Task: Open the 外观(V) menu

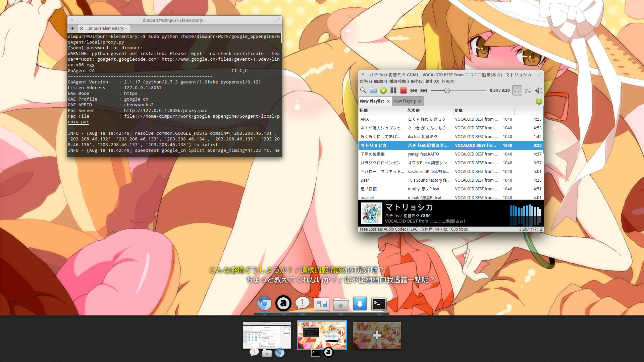Action: click(448, 81)
